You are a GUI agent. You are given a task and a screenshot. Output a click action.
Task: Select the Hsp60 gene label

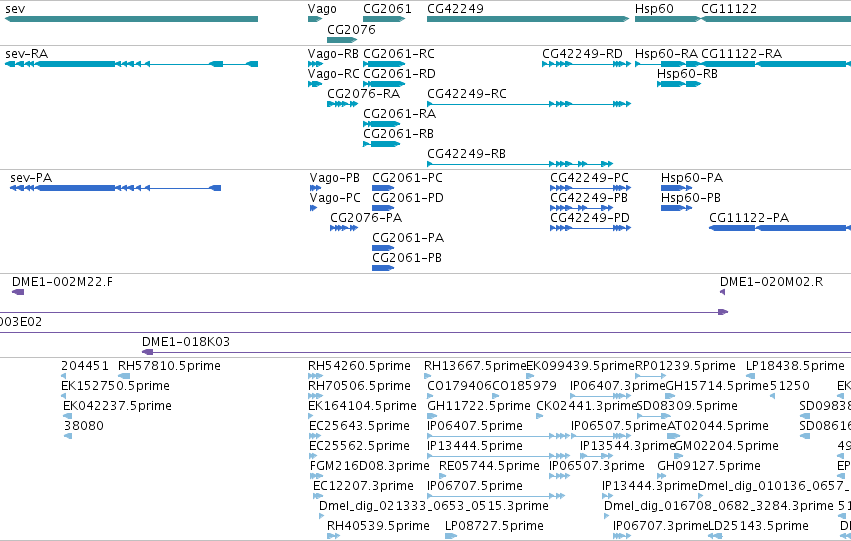[654, 9]
